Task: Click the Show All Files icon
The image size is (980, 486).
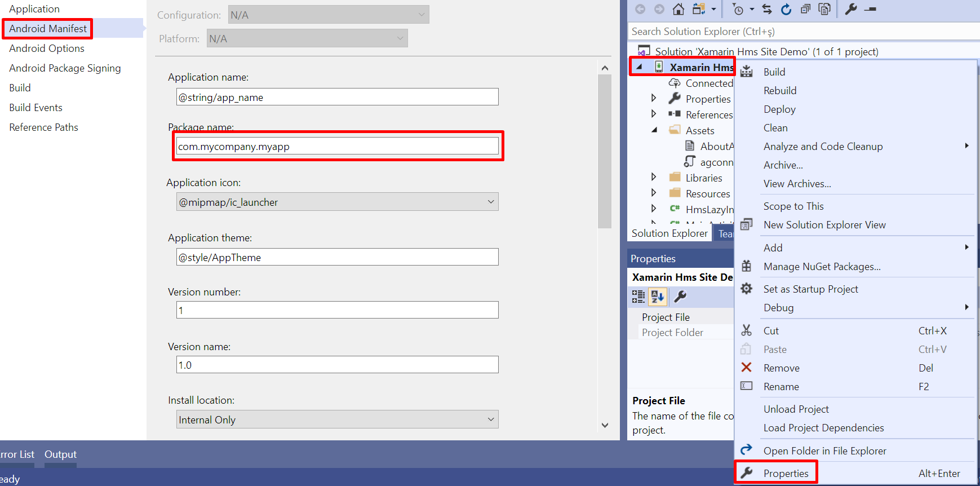Action: (824, 9)
